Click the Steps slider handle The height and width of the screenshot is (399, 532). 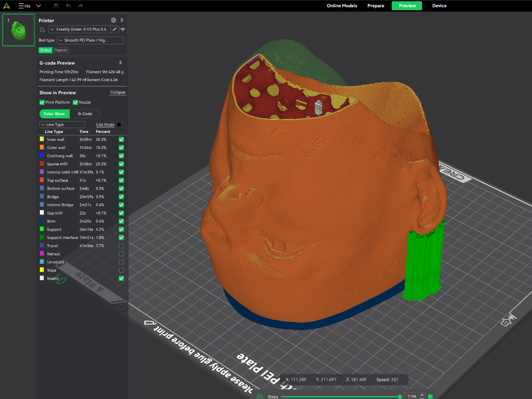[400, 396]
